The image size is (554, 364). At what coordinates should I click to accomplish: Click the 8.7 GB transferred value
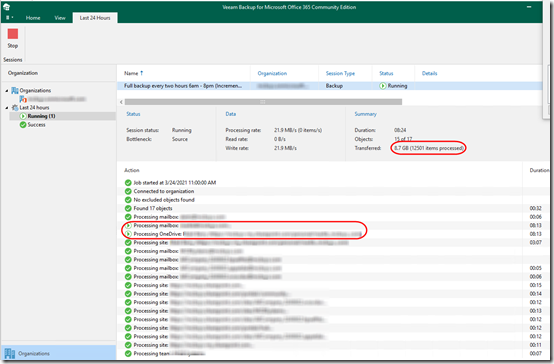pyautogui.click(x=429, y=148)
